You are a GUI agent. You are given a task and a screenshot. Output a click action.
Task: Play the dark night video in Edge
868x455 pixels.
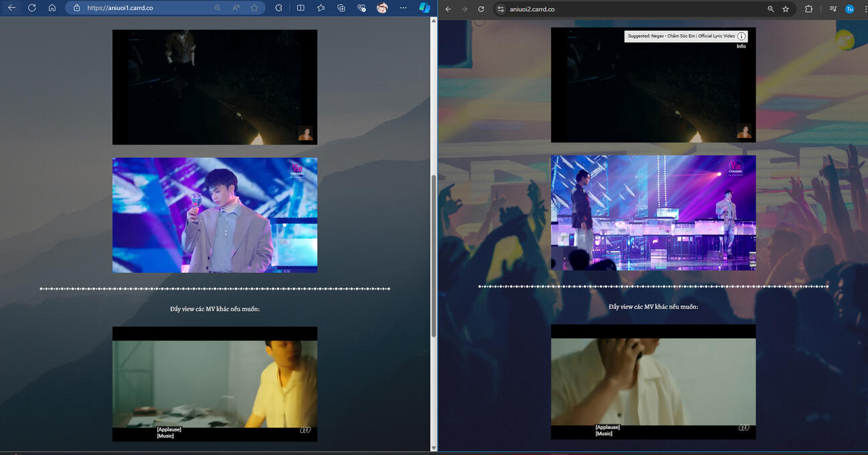pos(215,87)
